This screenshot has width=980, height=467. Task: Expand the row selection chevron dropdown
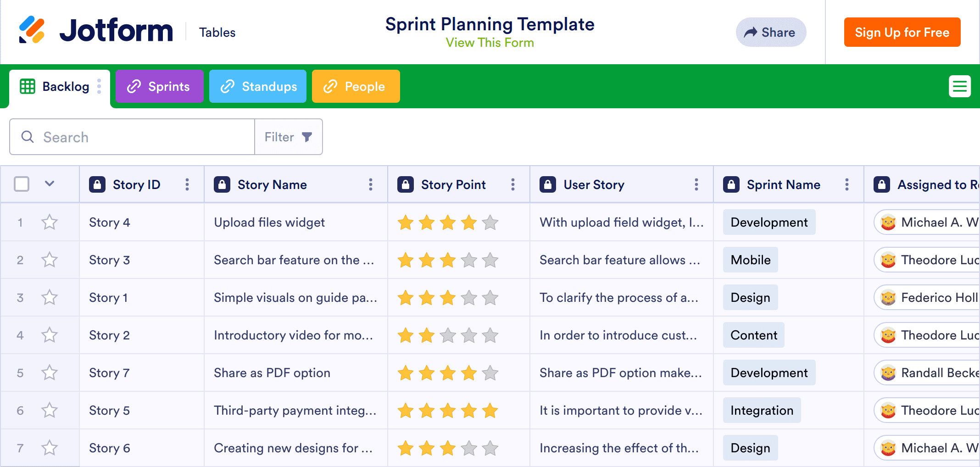pyautogui.click(x=50, y=184)
